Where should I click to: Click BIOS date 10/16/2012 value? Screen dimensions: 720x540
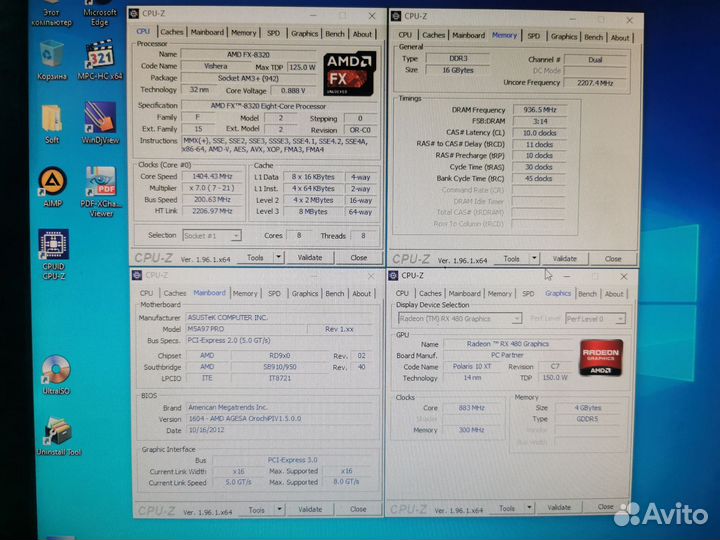pyautogui.click(x=280, y=430)
